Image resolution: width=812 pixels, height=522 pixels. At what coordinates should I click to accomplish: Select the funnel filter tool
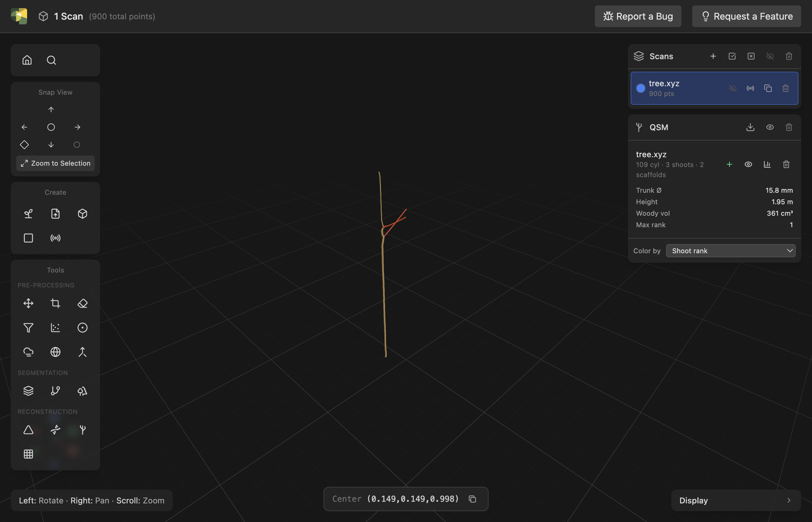(28, 328)
